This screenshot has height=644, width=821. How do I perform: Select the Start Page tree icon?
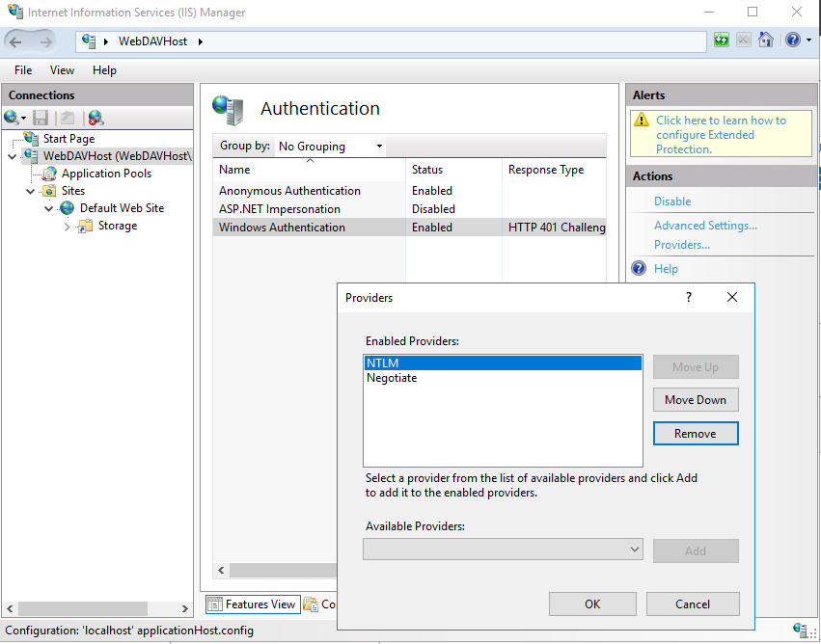click(32, 139)
